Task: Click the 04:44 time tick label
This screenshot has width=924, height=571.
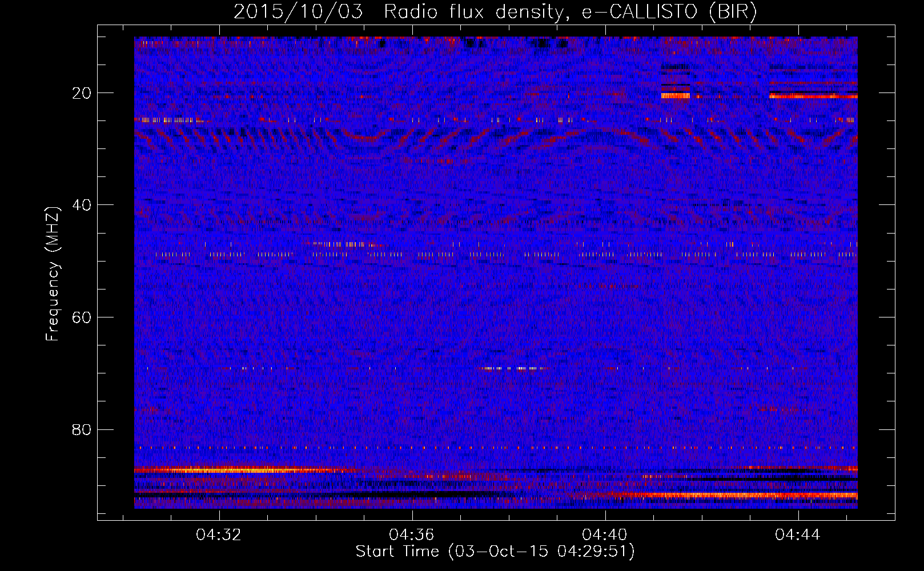Action: [x=798, y=535]
